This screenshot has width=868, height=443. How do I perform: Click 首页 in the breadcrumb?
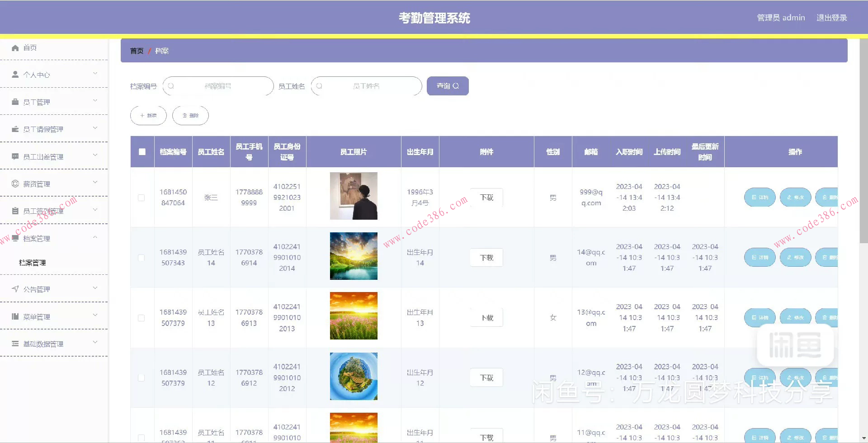coord(137,51)
